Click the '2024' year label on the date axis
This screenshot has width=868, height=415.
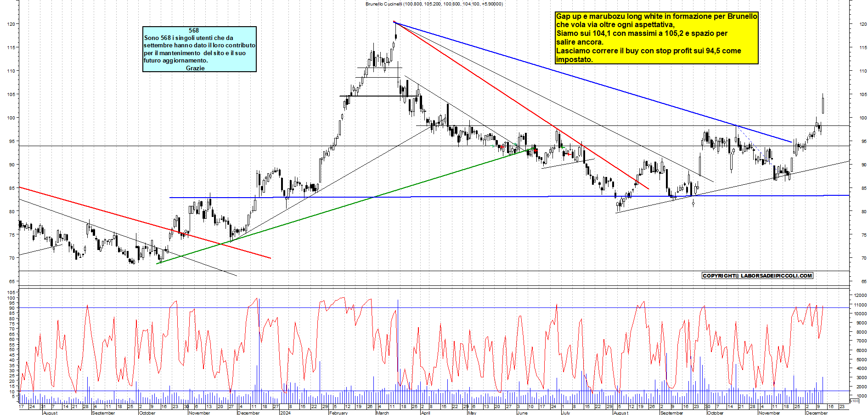(285, 413)
